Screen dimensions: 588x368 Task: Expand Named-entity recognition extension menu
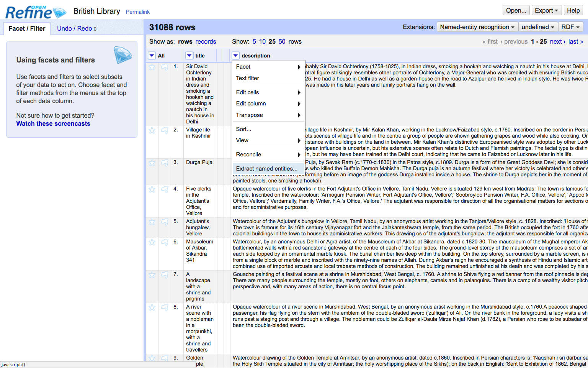pos(477,27)
